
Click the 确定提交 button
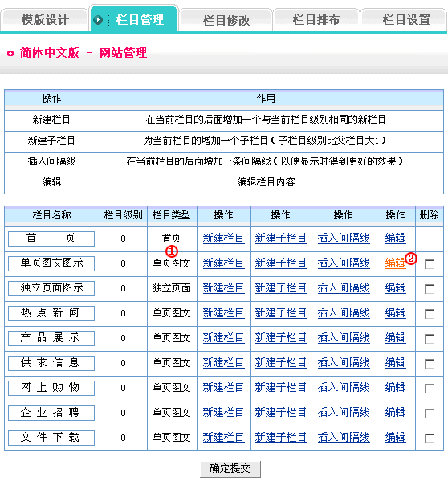230,468
